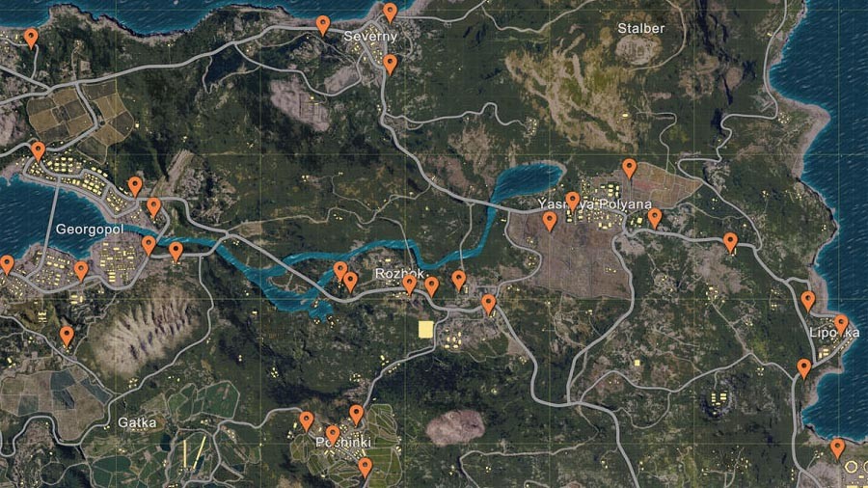Select the pin right of the Polyana label

[x=655, y=218]
